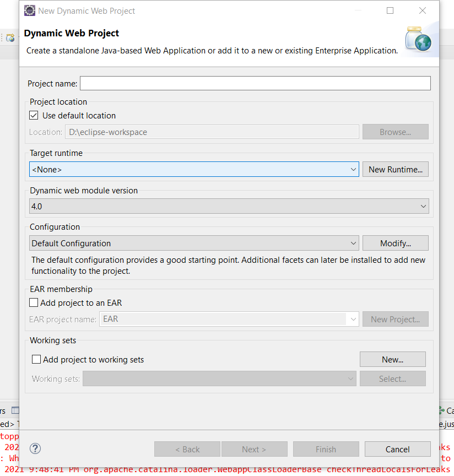Expand the Configuration dropdown
Viewport: 454px width, 476px height.
(354, 242)
